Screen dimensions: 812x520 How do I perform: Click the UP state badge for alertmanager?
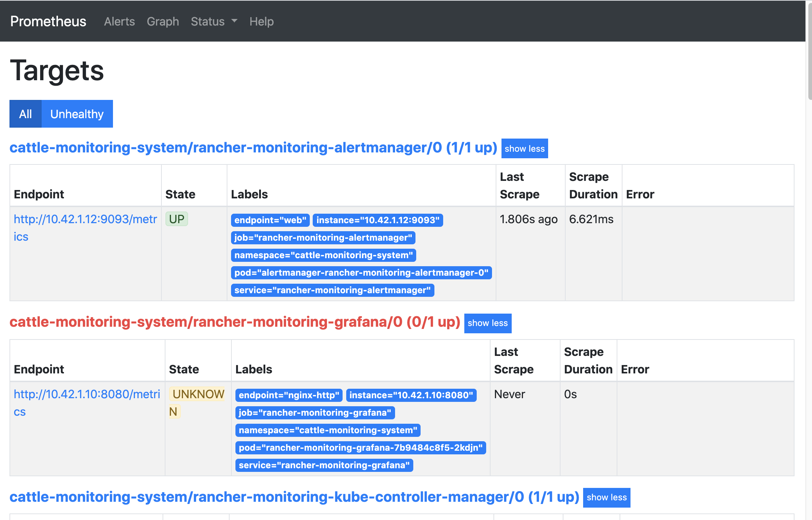(x=177, y=220)
